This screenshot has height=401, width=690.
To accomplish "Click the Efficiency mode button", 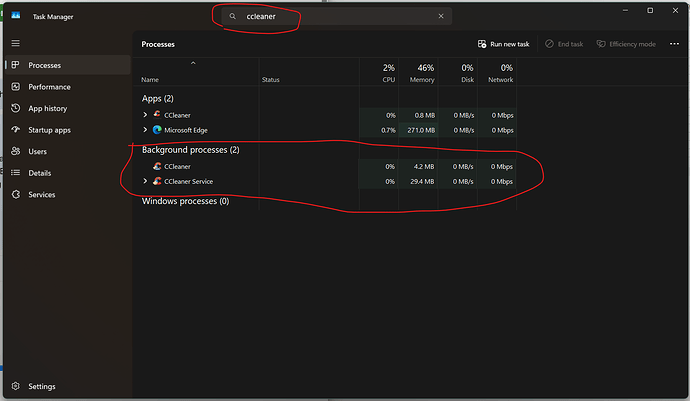I will coord(626,44).
